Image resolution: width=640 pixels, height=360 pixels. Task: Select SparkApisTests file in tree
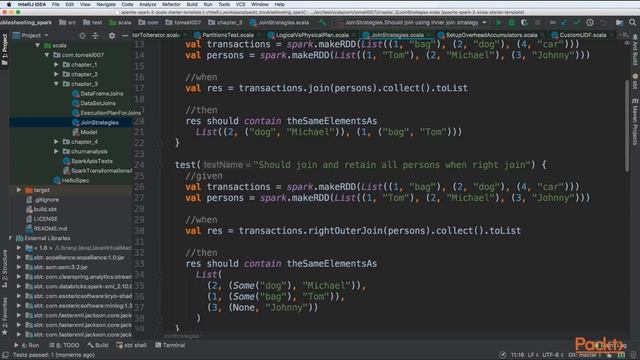pyautogui.click(x=88, y=161)
